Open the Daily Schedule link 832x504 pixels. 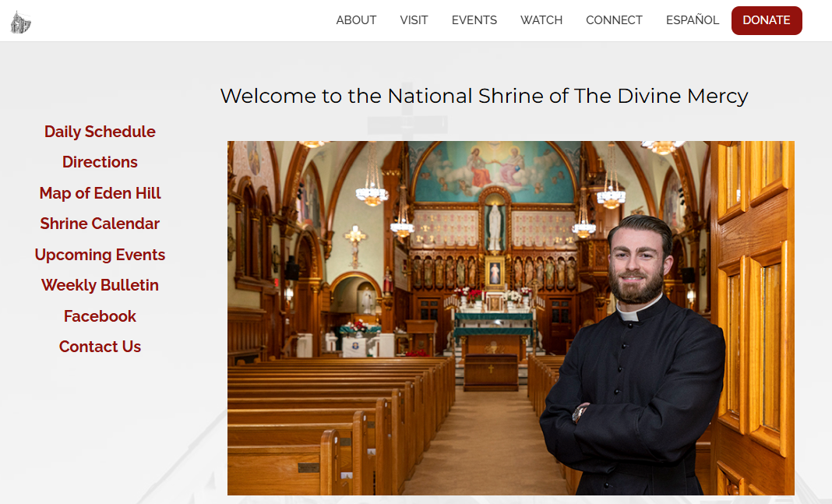(100, 132)
